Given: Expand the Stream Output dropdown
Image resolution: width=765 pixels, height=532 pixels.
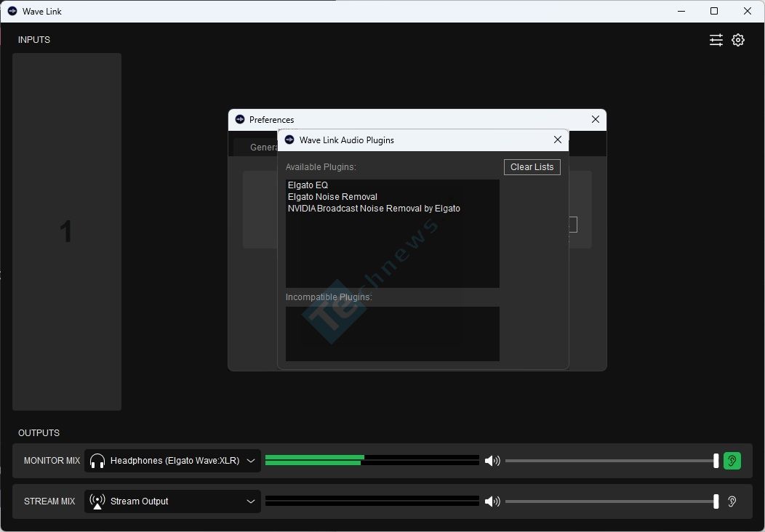Looking at the screenshot, I should (173, 501).
